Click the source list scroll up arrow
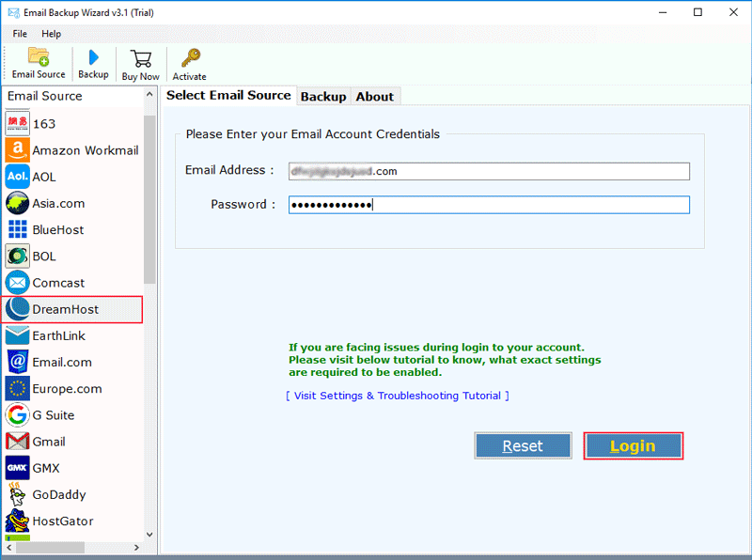This screenshot has height=560, width=752. tap(149, 95)
